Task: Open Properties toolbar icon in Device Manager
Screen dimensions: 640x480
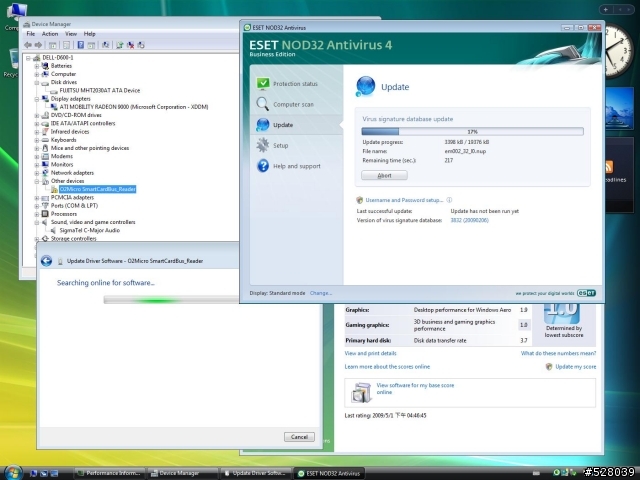Action: (67, 45)
